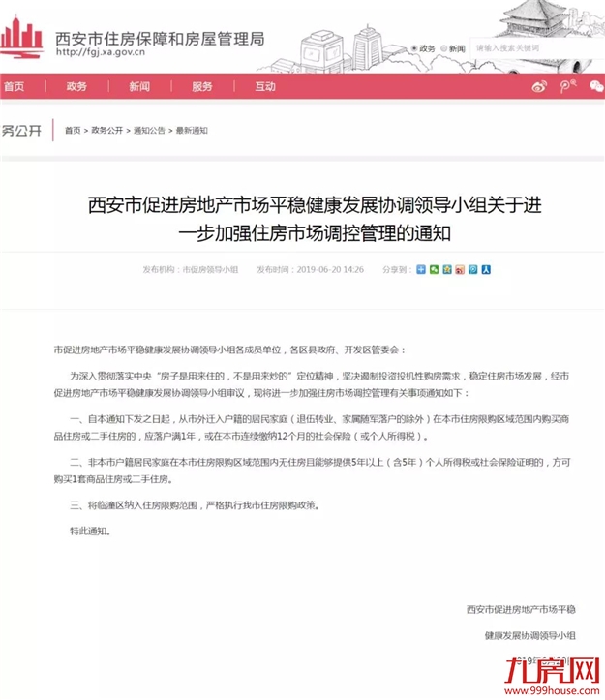Share article to Qzone star icon
The image size is (605, 700).
447,269
